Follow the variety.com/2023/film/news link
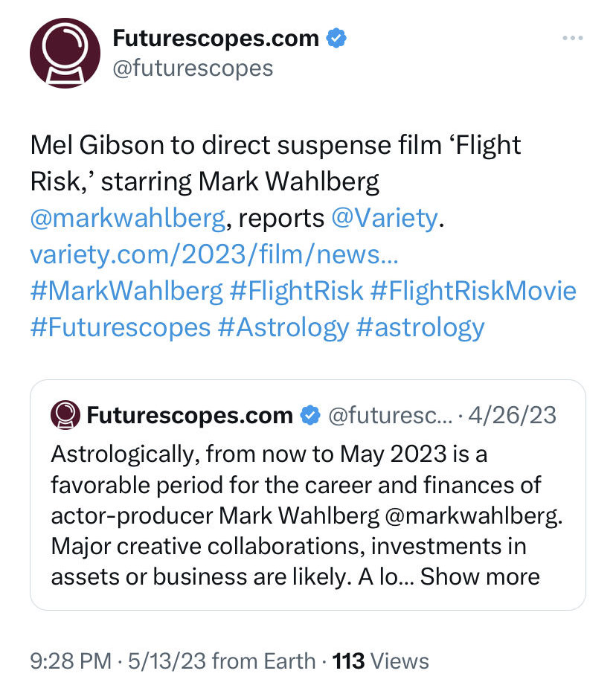The image size is (616, 691). 214,254
